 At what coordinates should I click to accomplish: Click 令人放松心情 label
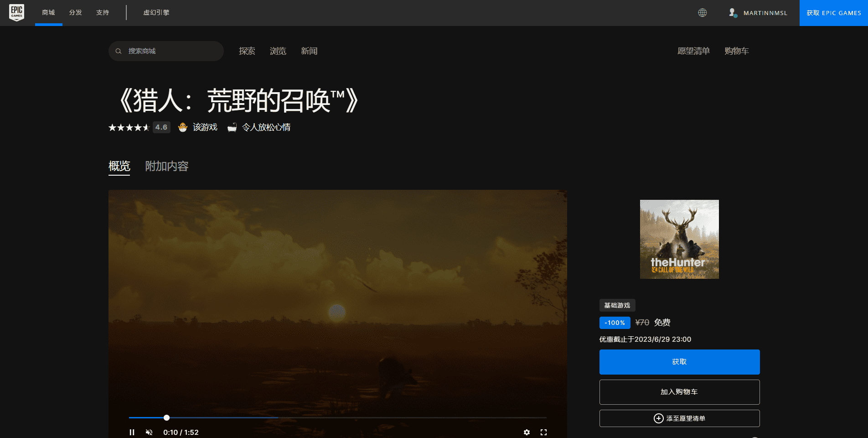(x=266, y=127)
